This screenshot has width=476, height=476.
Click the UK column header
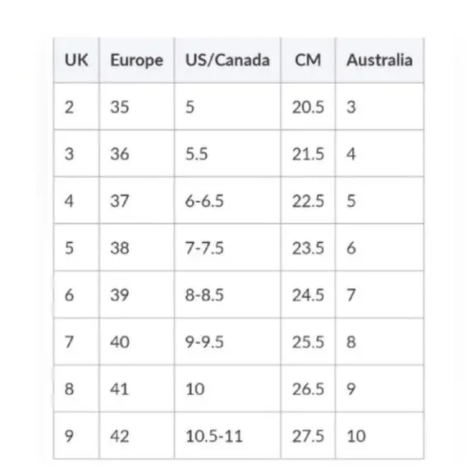tap(76, 60)
